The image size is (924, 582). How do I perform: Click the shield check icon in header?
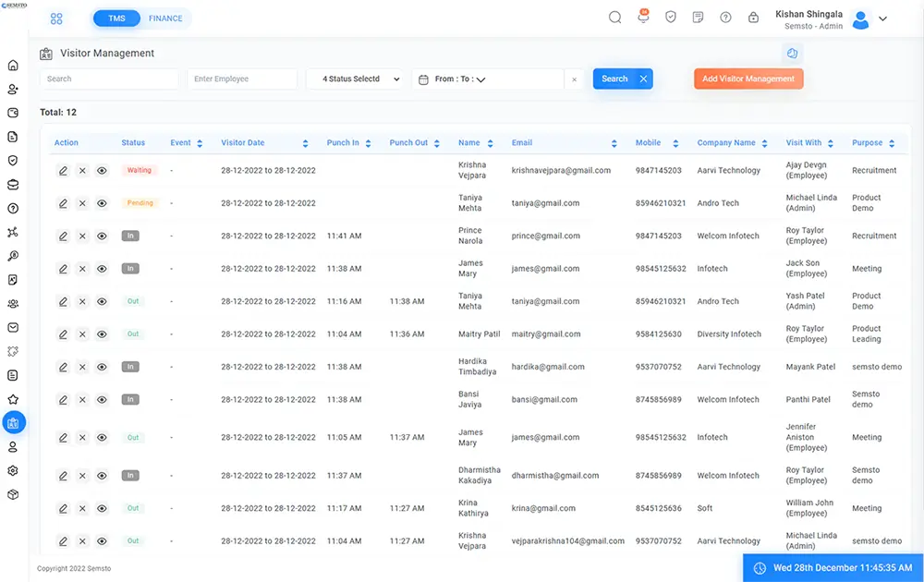[x=671, y=17]
